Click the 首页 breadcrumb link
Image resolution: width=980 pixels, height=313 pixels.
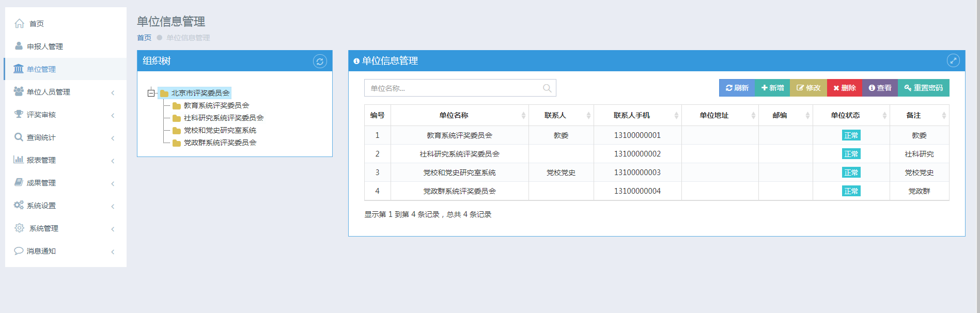point(144,38)
